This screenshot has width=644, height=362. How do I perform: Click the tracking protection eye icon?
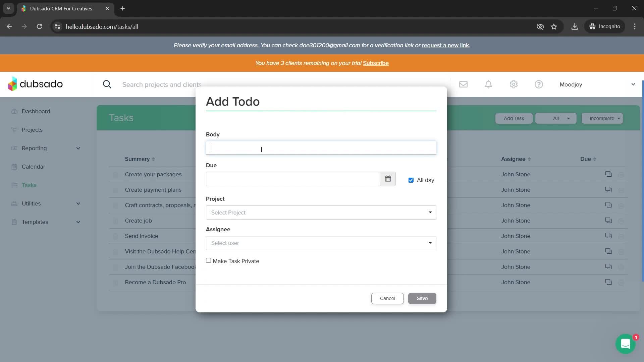pyautogui.click(x=540, y=26)
